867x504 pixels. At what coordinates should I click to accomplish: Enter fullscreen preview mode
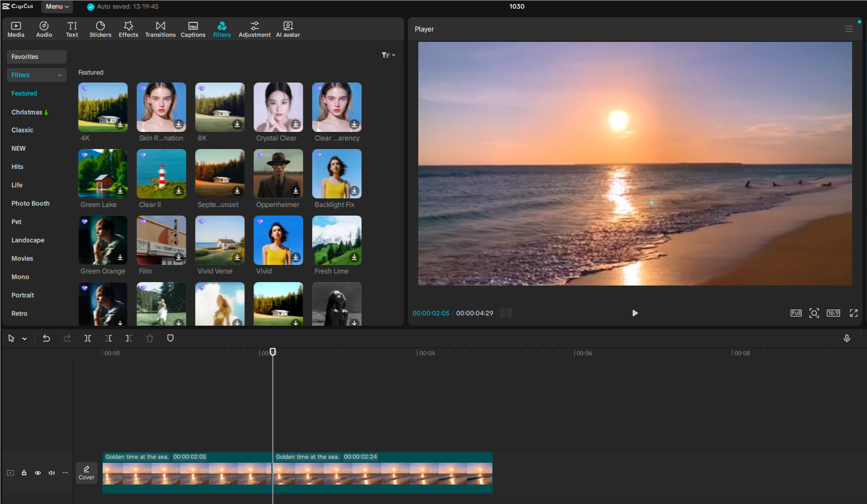pos(854,313)
